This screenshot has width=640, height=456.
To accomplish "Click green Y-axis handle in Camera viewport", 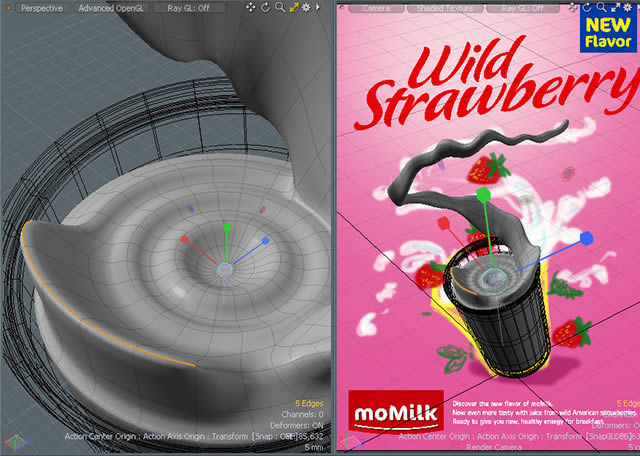I will [482, 193].
